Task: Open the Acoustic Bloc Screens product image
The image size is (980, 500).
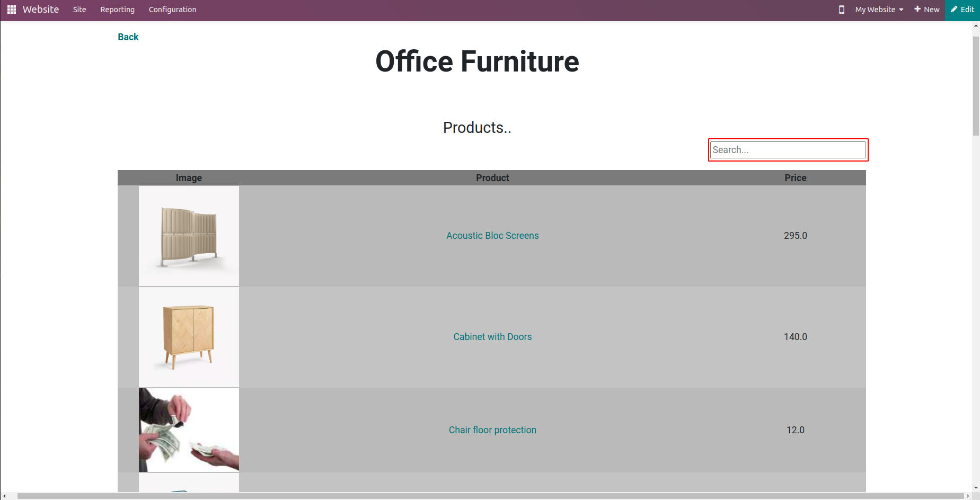Action: [189, 236]
